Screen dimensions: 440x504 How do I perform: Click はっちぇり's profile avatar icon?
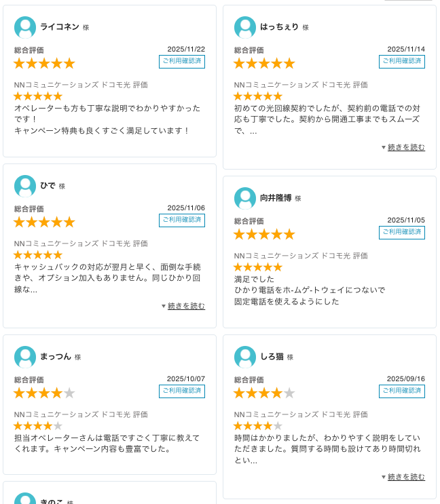245,28
